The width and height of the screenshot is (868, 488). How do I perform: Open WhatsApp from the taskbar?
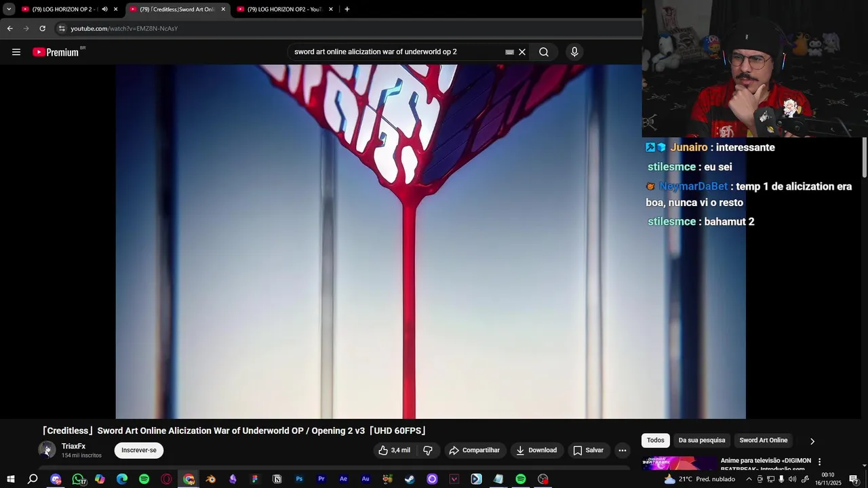(x=78, y=479)
